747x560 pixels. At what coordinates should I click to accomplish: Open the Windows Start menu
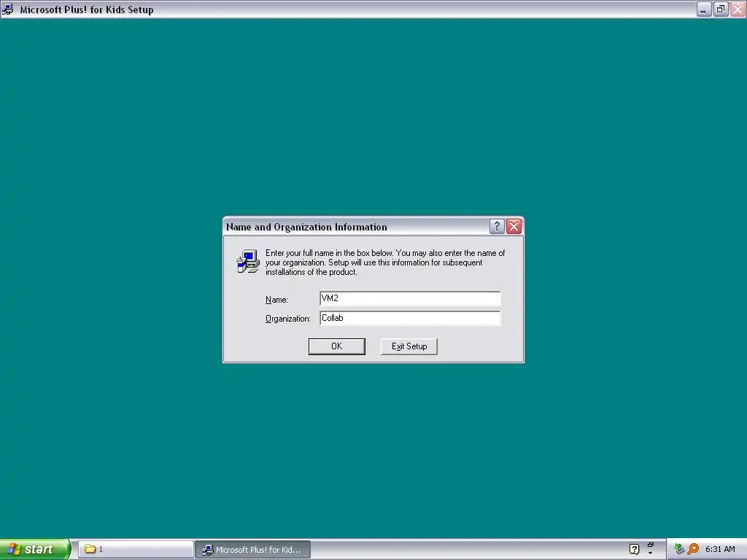pyautogui.click(x=35, y=549)
